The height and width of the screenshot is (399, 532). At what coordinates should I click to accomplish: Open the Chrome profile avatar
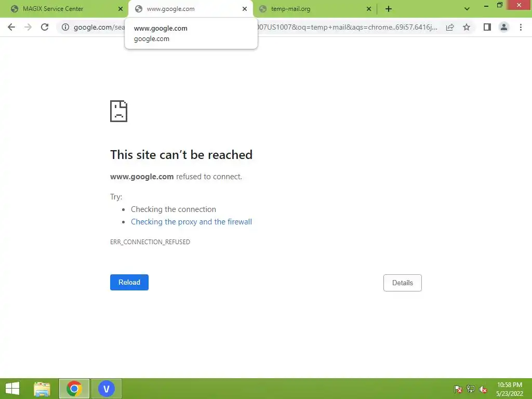click(x=504, y=27)
